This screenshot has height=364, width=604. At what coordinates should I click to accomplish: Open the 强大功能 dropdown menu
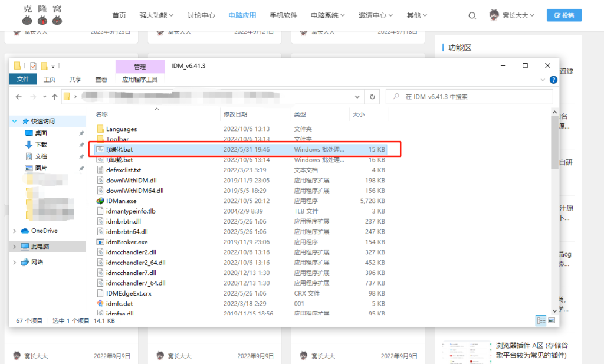point(156,15)
